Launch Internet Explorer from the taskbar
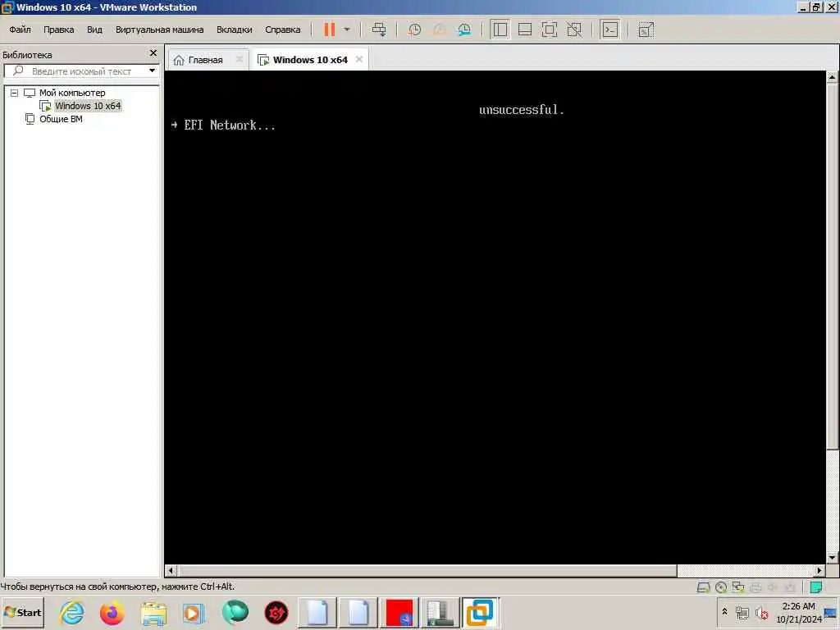 71,613
